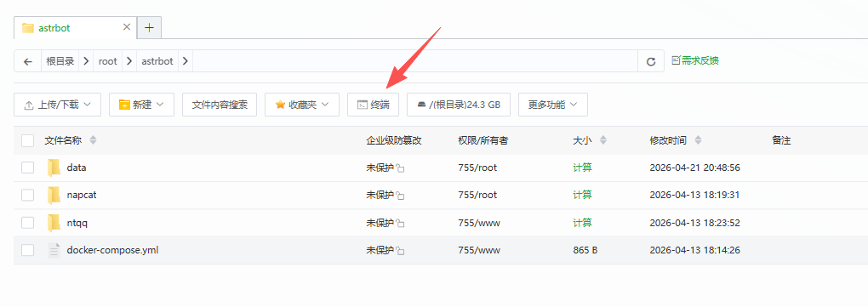The height and width of the screenshot is (307, 868).
Task: Click /(根目录)24.3 GB disk button
Action: (459, 105)
